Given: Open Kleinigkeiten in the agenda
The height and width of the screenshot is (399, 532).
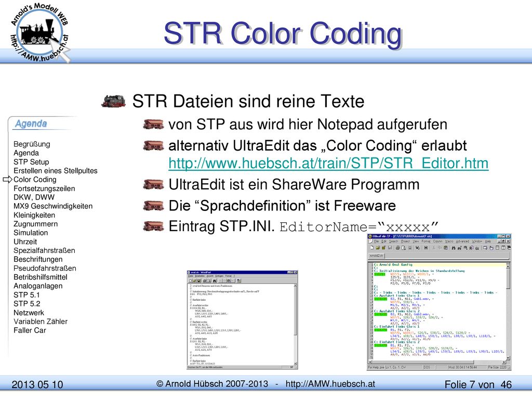Looking at the screenshot, I should point(34,215).
